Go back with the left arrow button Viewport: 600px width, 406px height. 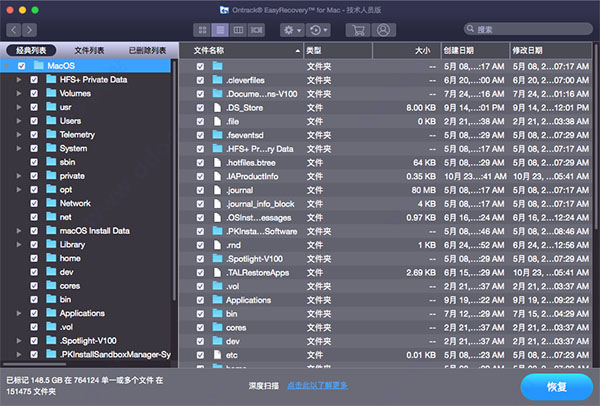(14, 30)
